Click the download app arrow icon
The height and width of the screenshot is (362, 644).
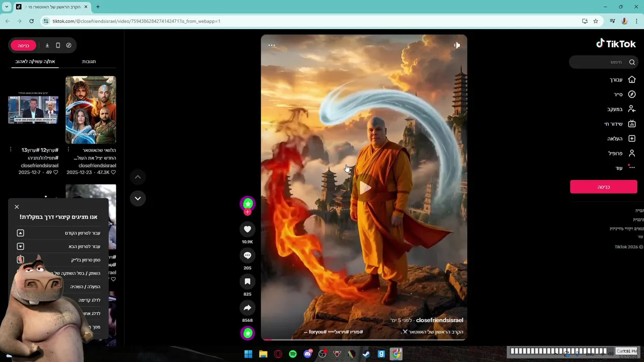point(47,45)
